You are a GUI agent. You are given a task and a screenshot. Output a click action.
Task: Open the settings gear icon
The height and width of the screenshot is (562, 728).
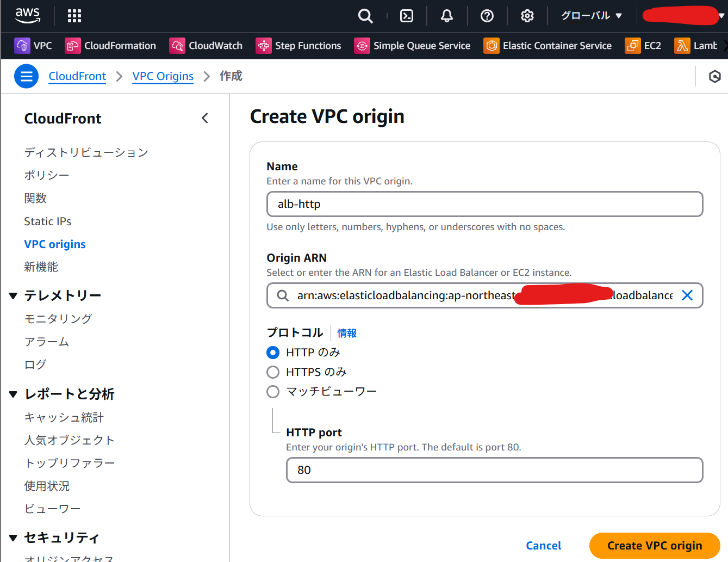tap(527, 16)
